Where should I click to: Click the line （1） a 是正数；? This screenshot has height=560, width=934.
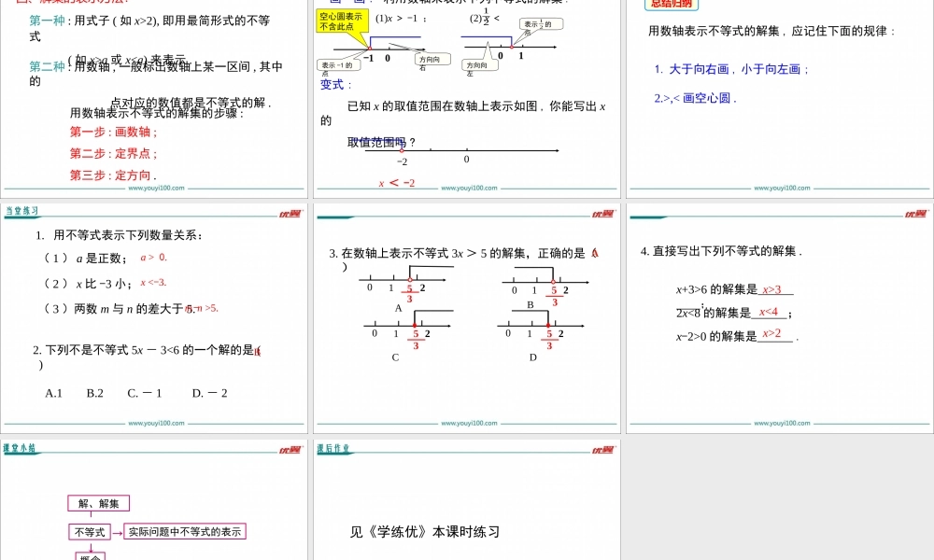pos(85,258)
